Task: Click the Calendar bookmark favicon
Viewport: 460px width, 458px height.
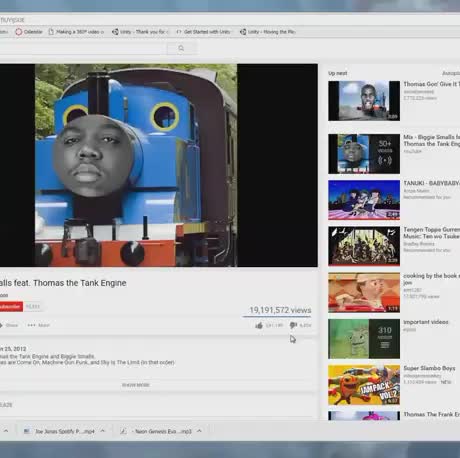Action: click(19, 32)
